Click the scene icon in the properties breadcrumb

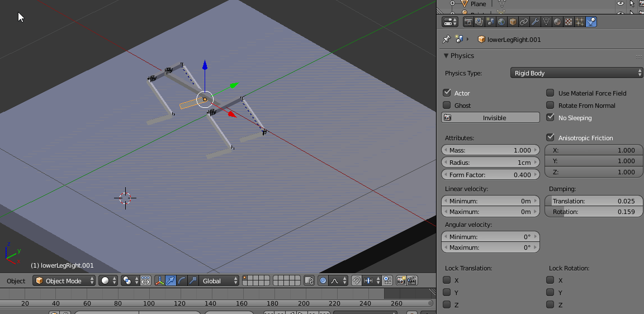coord(459,40)
